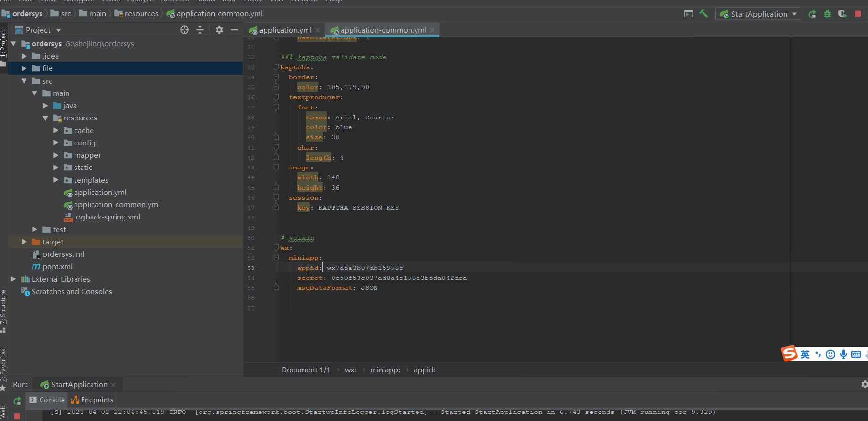Screen dimensions: 868x421
Task: Click the locate file crosshair icon in Project panel
Action: coord(184,30)
